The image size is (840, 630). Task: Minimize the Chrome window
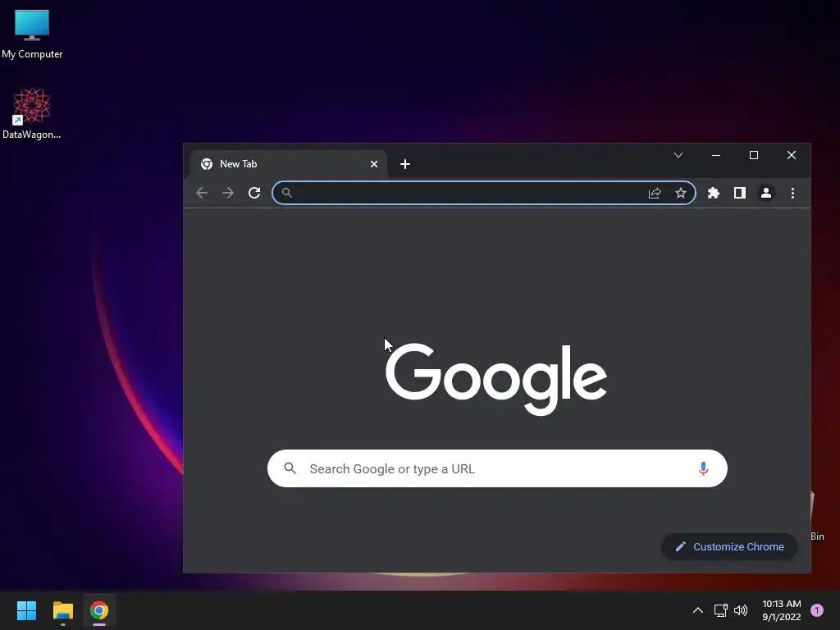point(716,155)
